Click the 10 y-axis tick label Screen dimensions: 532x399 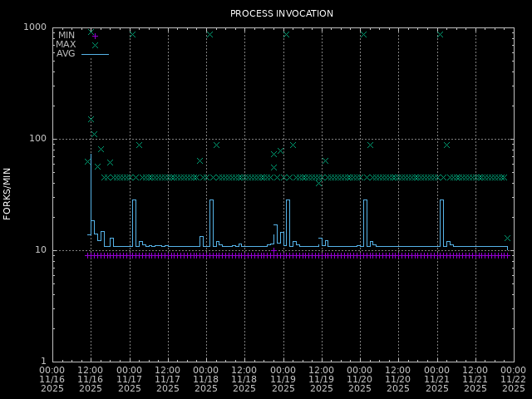coord(40,250)
